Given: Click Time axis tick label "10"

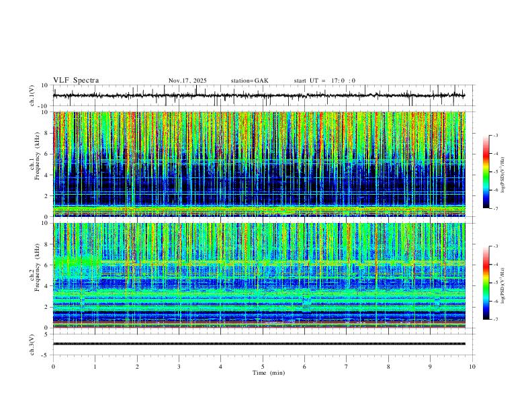Looking at the screenshot, I should click(472, 367).
